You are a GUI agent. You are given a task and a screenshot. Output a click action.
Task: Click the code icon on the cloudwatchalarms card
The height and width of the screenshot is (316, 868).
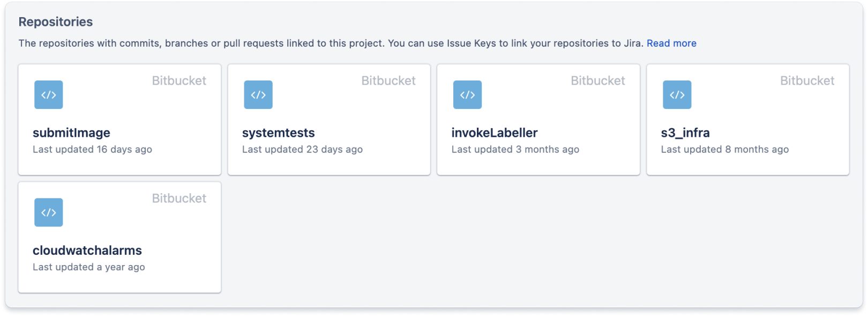pyautogui.click(x=48, y=212)
